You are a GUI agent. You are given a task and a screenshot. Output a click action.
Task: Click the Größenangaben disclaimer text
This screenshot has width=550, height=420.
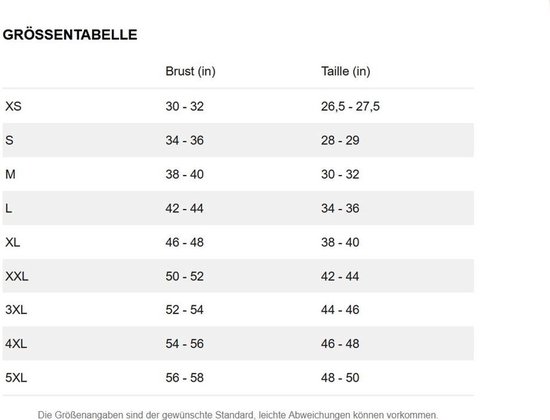point(238,415)
